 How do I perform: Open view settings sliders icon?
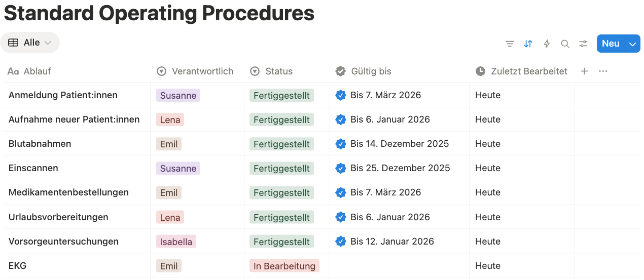click(584, 44)
